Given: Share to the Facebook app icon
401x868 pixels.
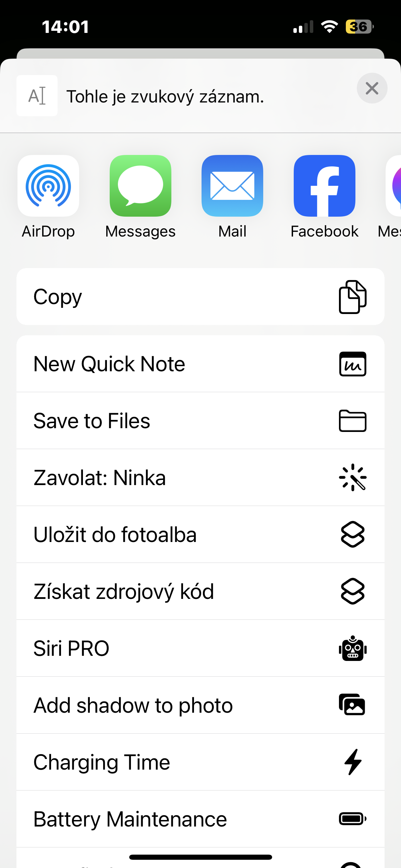Looking at the screenshot, I should coord(324,186).
